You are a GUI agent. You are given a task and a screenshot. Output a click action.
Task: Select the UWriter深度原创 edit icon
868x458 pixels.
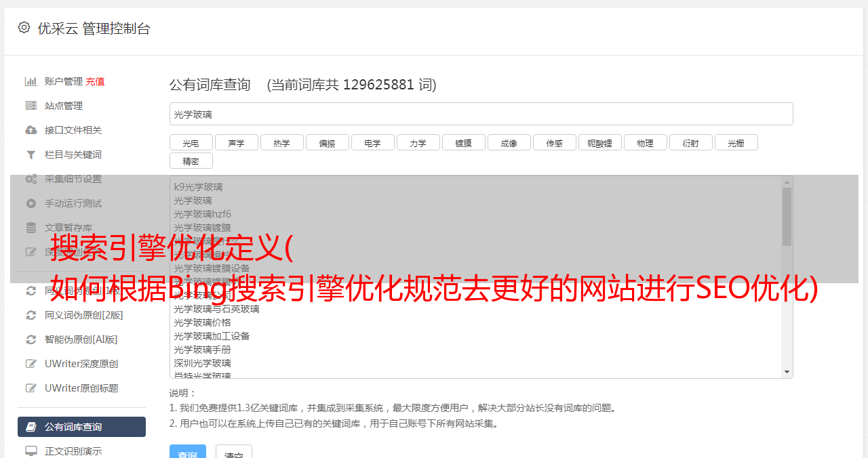[x=31, y=364]
